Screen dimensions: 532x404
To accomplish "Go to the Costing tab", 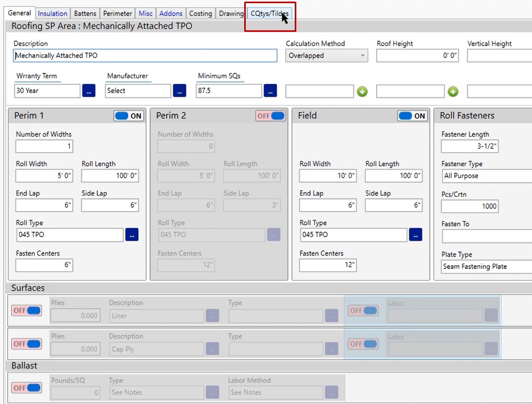I will pyautogui.click(x=201, y=13).
